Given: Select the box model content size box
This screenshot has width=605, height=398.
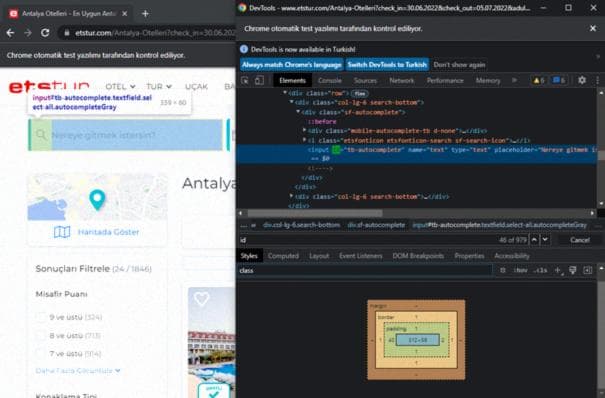Looking at the screenshot, I should pyautogui.click(x=417, y=340).
